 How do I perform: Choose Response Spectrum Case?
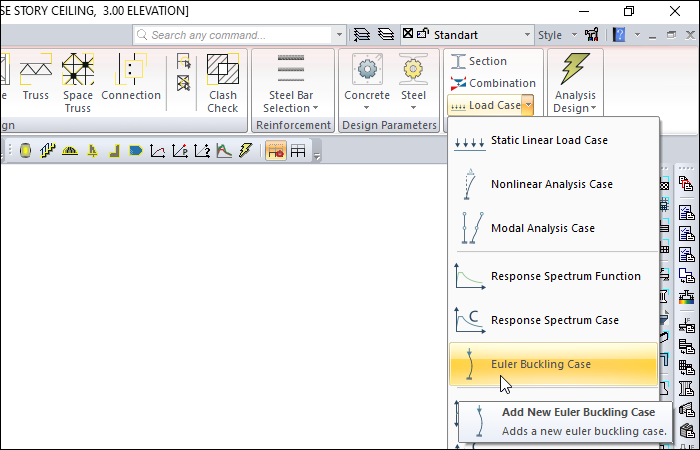(553, 320)
